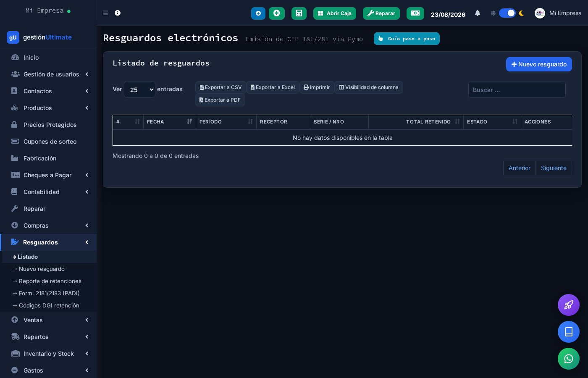This screenshot has height=378, width=588.
Task: Click Exportar a PDF button
Action: pos(220,100)
